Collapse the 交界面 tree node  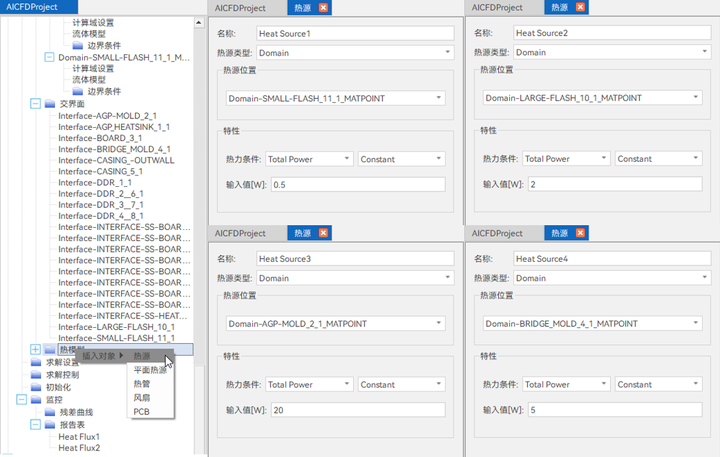coord(35,103)
